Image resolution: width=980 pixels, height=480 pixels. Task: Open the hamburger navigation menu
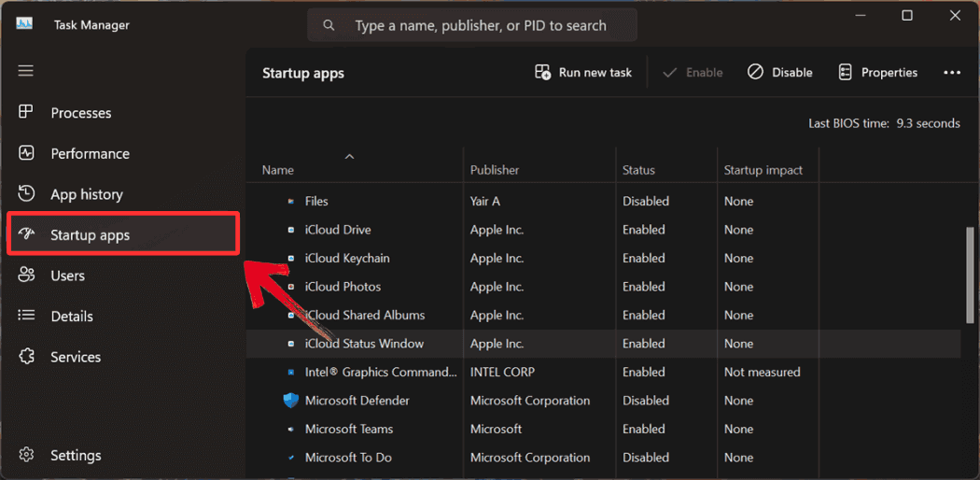point(25,71)
